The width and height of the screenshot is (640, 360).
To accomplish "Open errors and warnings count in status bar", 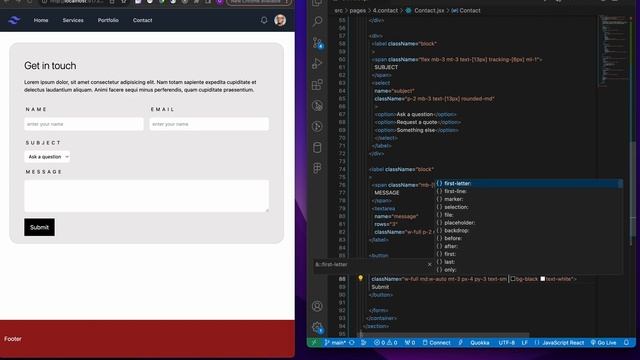I will [x=385, y=343].
